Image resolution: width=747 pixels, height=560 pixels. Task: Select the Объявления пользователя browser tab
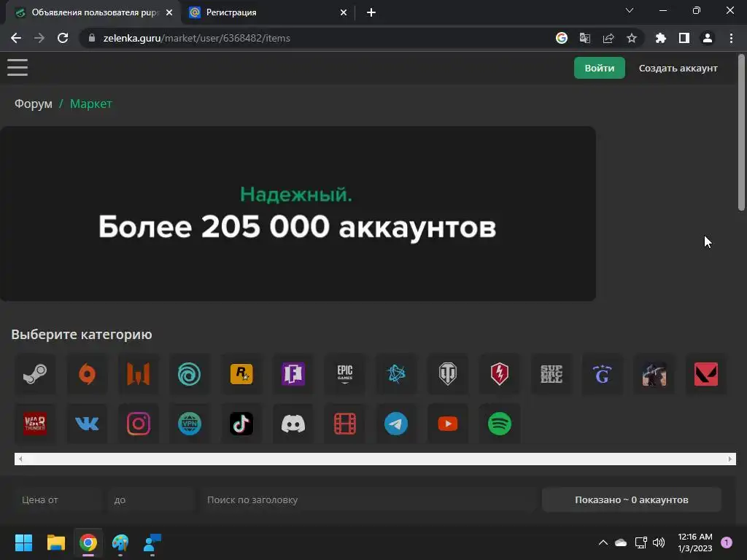93,12
